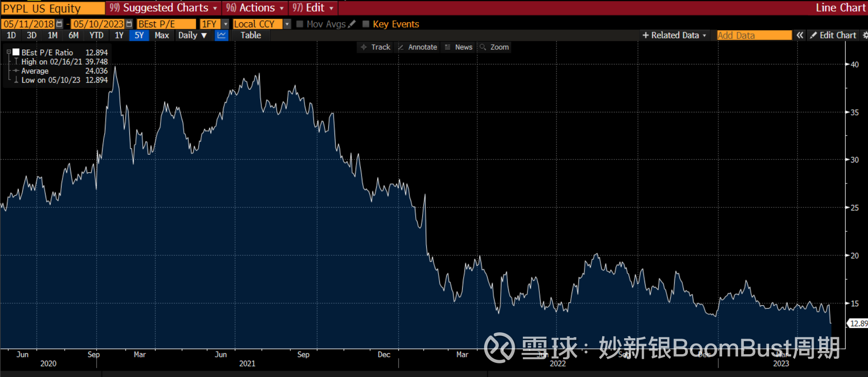
Task: Open the Actions menu
Action: [255, 8]
